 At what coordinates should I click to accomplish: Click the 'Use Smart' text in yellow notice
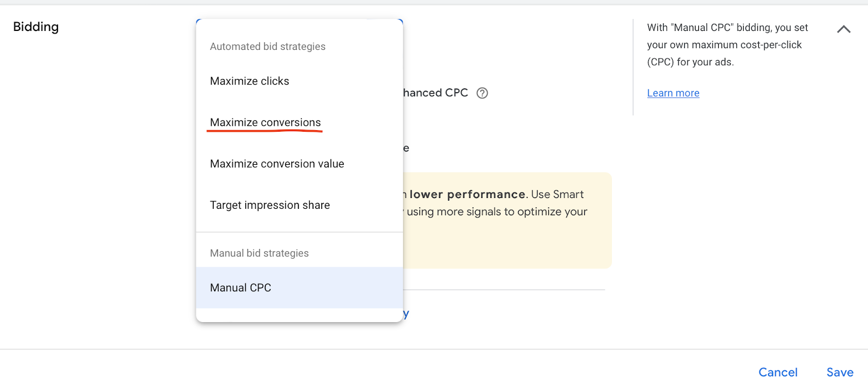coord(557,194)
